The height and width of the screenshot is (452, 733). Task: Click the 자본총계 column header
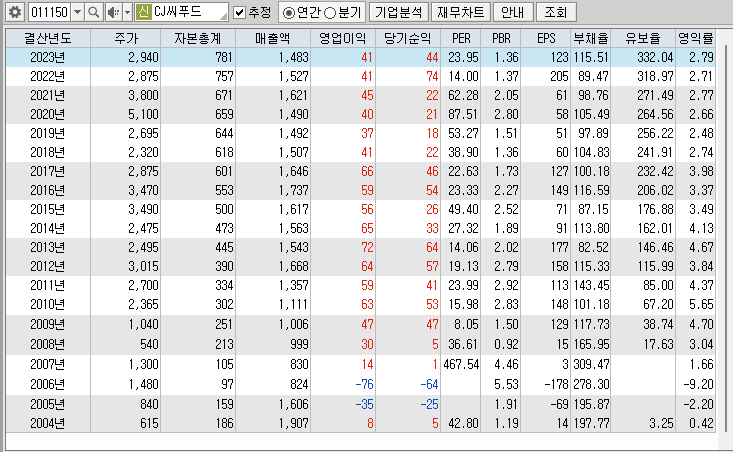(198, 38)
